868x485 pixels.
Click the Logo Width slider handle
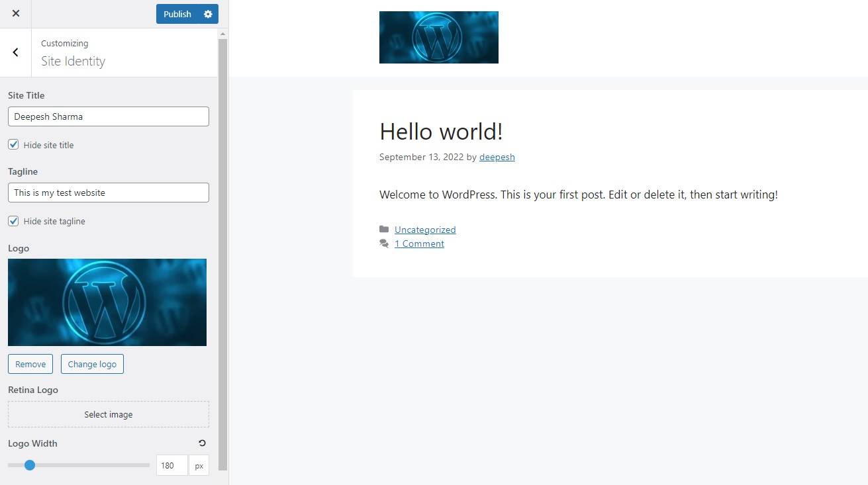[30, 465]
